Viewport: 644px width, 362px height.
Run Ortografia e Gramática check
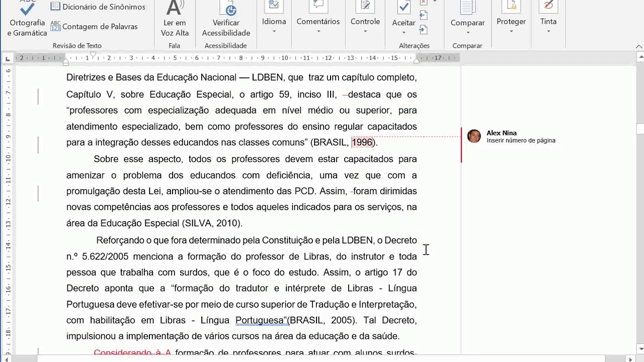pos(27,19)
